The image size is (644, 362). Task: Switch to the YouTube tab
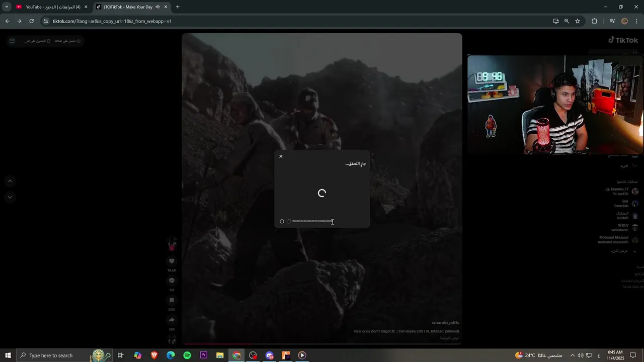[52, 7]
